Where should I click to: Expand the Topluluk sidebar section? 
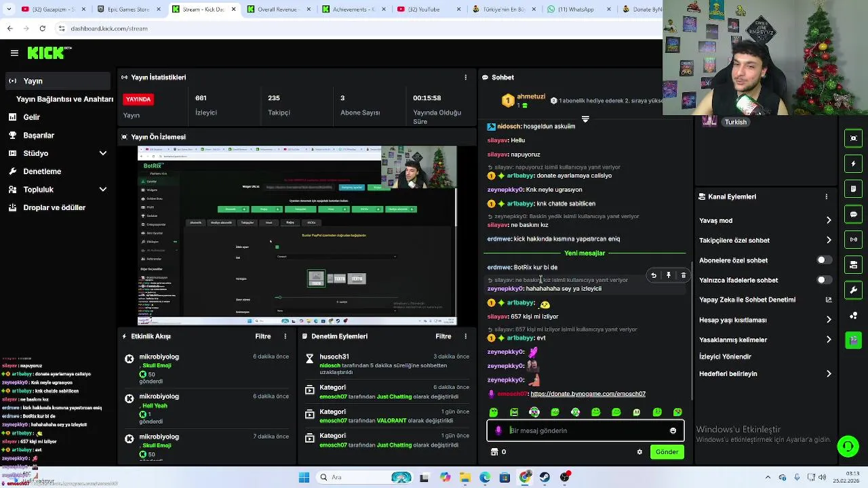click(102, 190)
